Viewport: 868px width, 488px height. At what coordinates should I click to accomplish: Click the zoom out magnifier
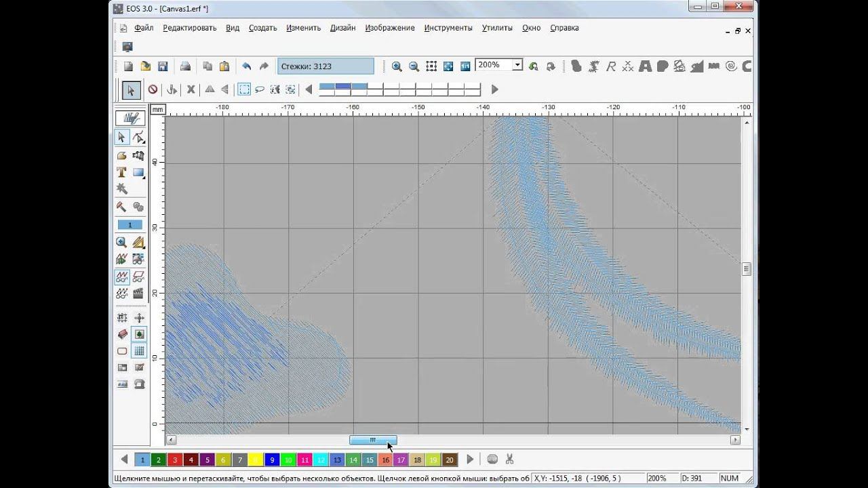[414, 66]
